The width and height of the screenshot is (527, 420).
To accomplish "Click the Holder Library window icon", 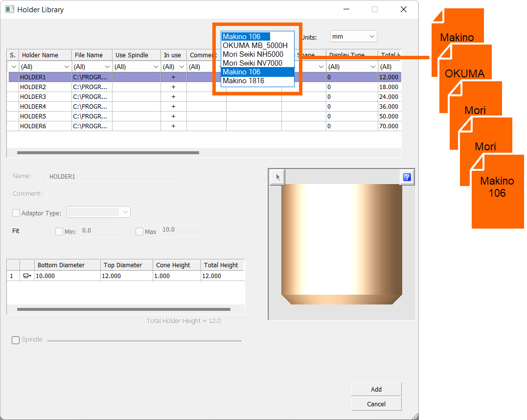I will [10, 9].
